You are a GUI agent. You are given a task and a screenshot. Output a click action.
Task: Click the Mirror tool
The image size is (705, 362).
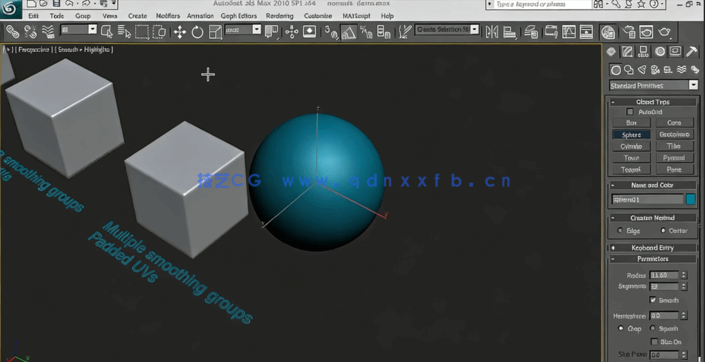coord(492,32)
